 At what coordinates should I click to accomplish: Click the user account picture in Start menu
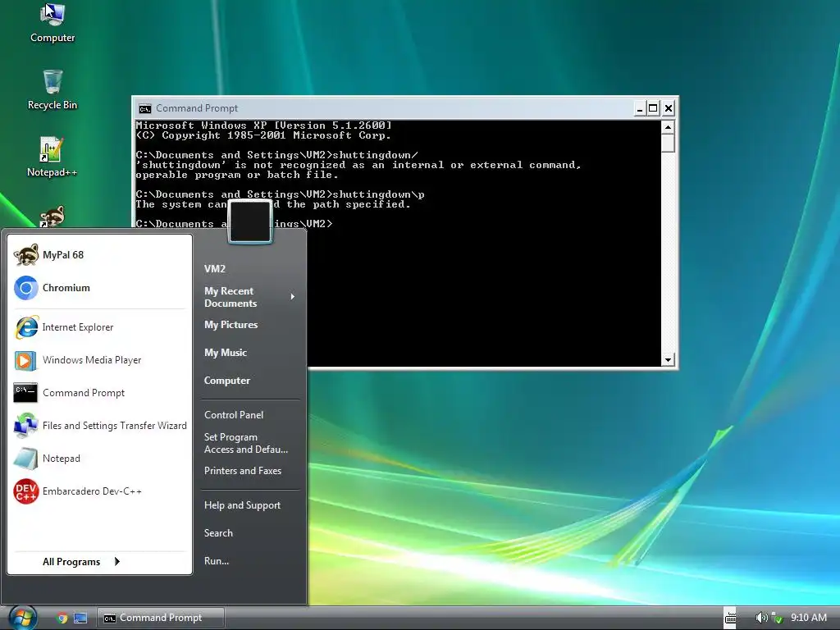250,221
